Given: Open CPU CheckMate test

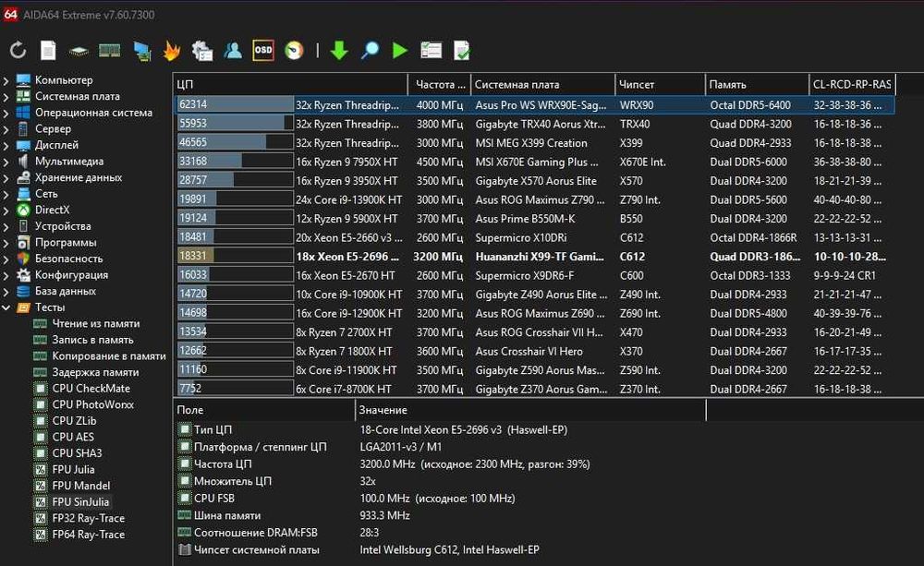Looking at the screenshot, I should coord(91,388).
